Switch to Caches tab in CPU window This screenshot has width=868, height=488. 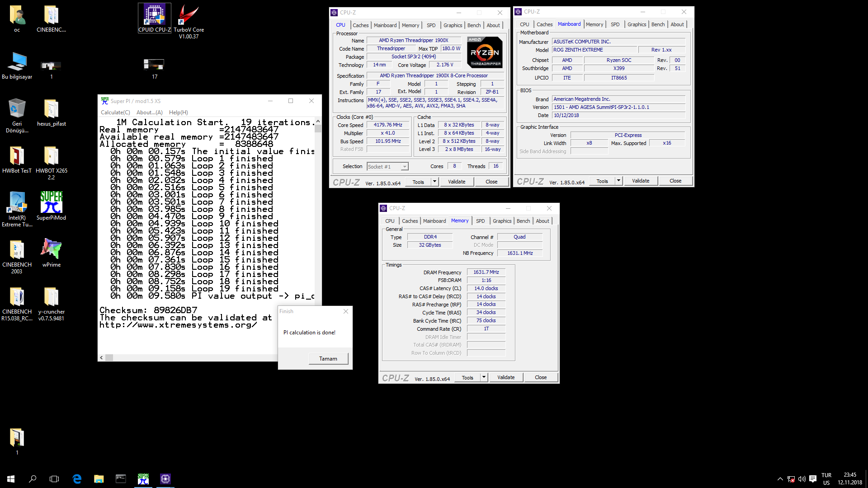pos(360,25)
